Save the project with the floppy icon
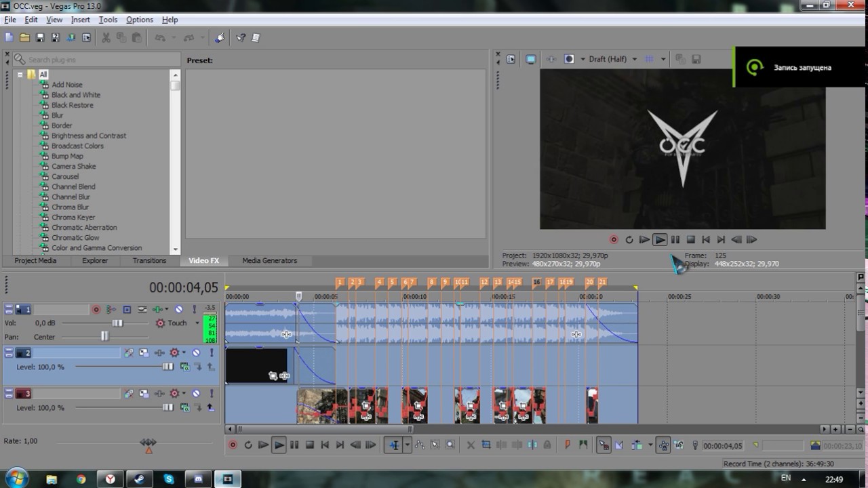This screenshot has height=488, width=868. tap(40, 38)
